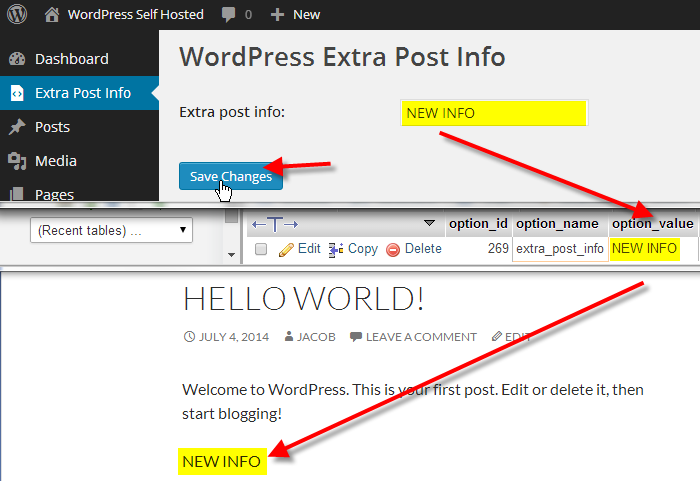Click the phpMyAdmin panel scrollbar down arrow
This screenshot has width=700, height=481.
tap(231, 255)
